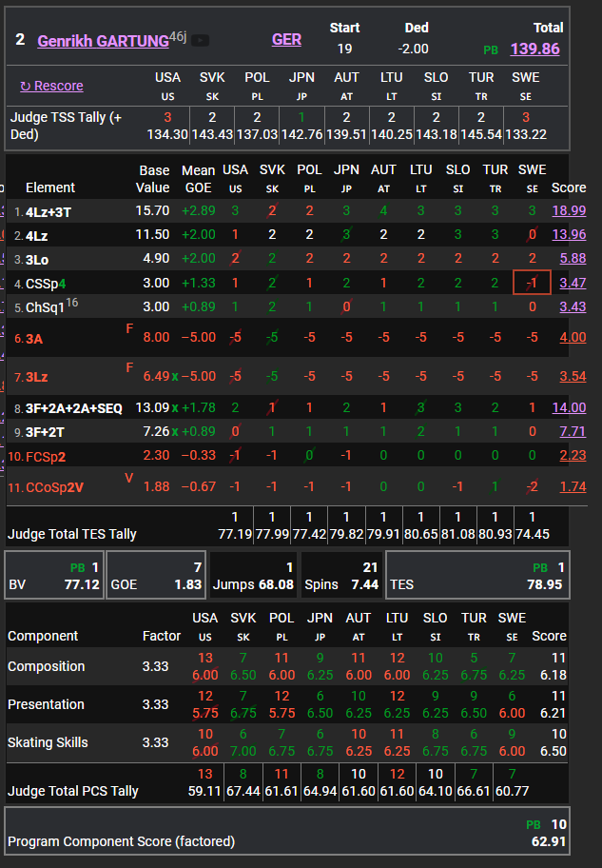Open the GER country link
The image size is (602, 868).
click(x=286, y=40)
